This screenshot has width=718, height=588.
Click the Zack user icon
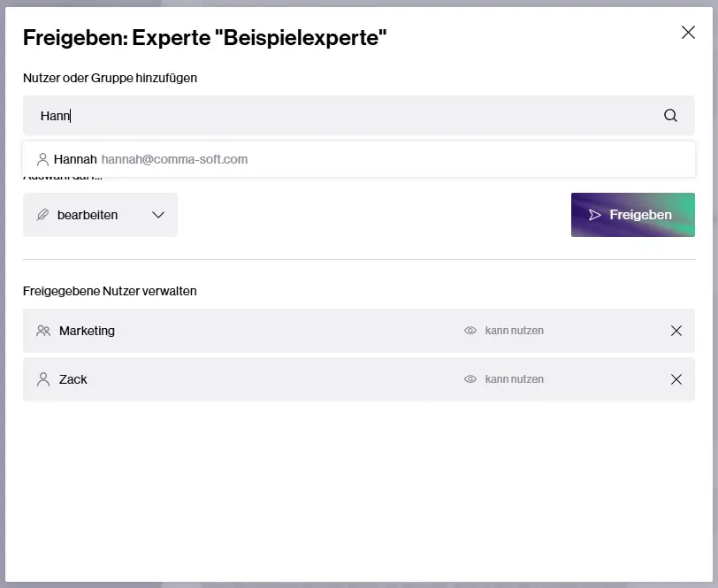pos(42,379)
